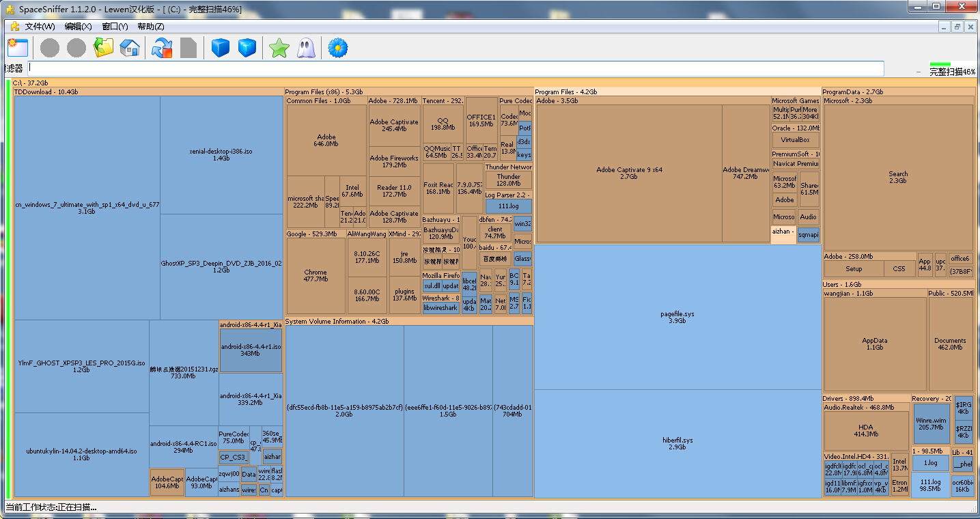Open the 文件(W) menu
The height and width of the screenshot is (519, 980).
coord(40,27)
